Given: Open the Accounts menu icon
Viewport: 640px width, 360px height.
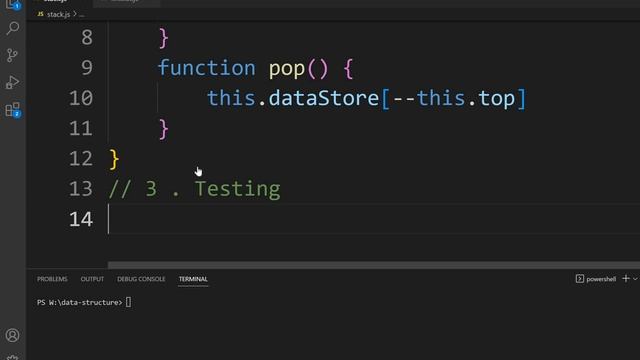Looking at the screenshot, I should click(12, 335).
